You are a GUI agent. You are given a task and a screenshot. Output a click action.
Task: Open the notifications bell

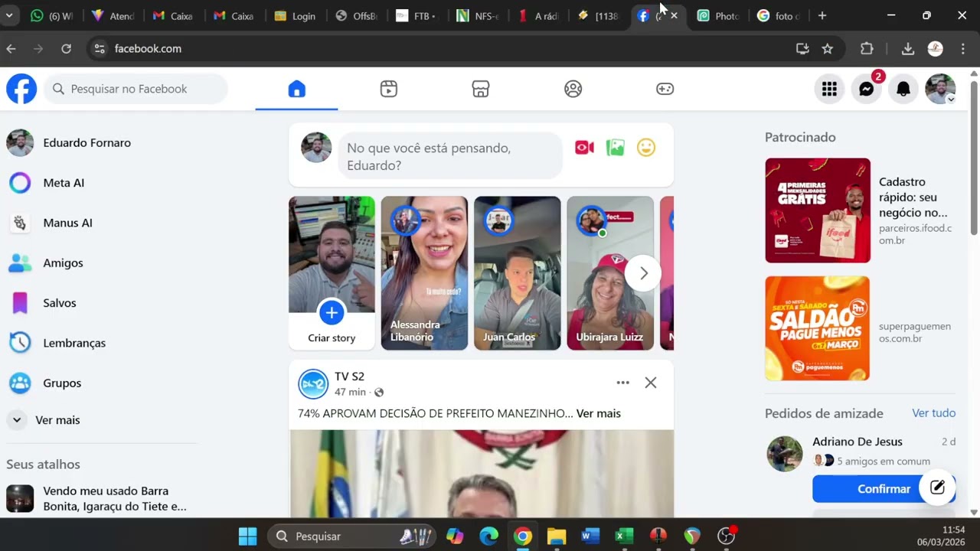(x=903, y=89)
